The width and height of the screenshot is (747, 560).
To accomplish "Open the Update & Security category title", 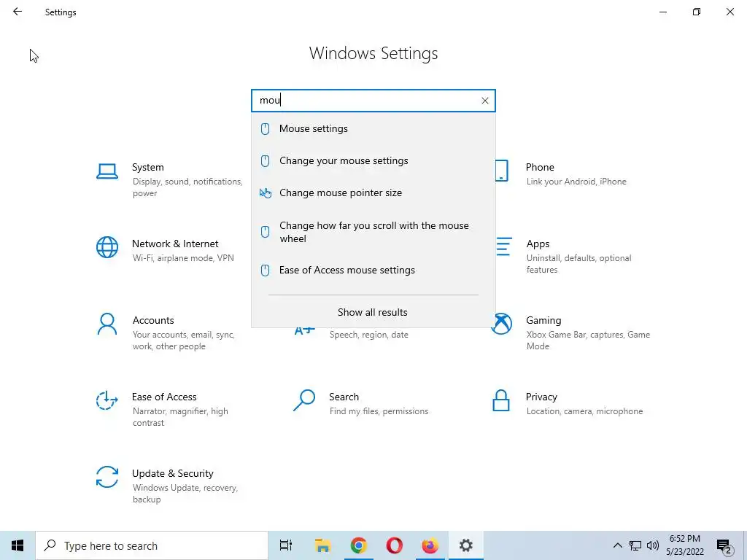I will click(172, 474).
